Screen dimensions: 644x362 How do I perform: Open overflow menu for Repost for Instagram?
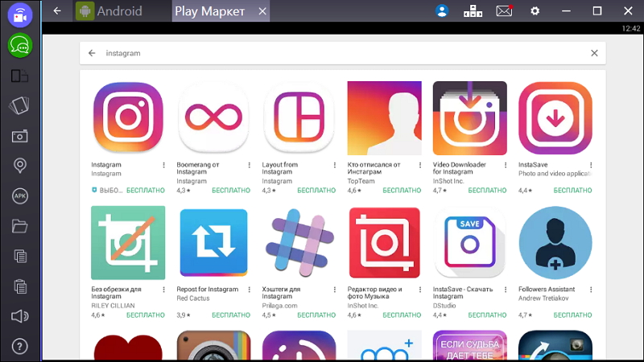click(250, 290)
